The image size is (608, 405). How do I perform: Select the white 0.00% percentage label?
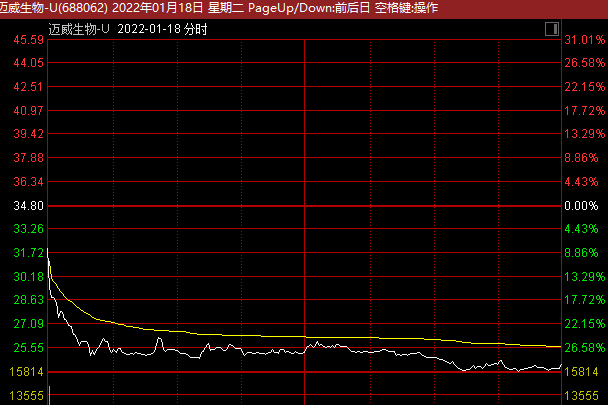tap(581, 206)
